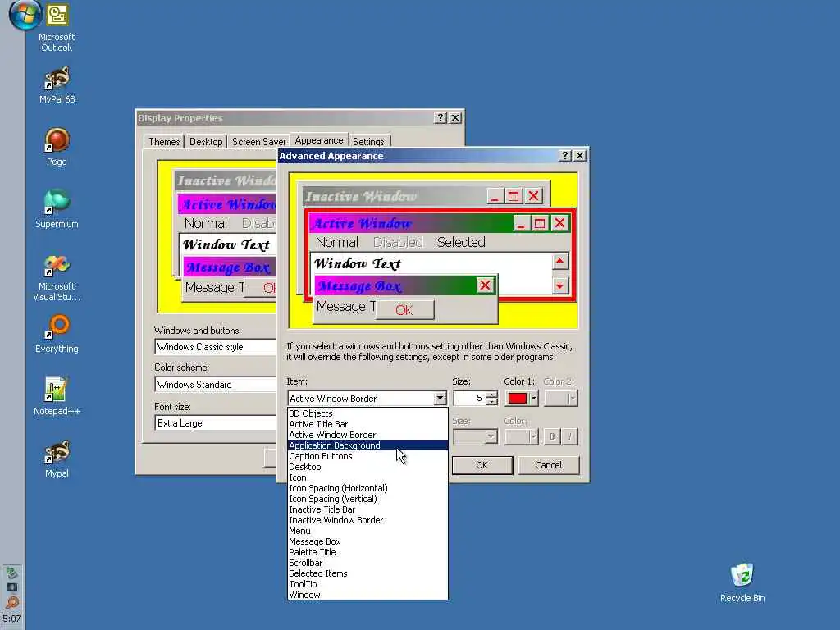Open the Microsoft Visual Studio shortcut
Image resolution: width=840 pixels, height=630 pixels.
pyautogui.click(x=57, y=278)
